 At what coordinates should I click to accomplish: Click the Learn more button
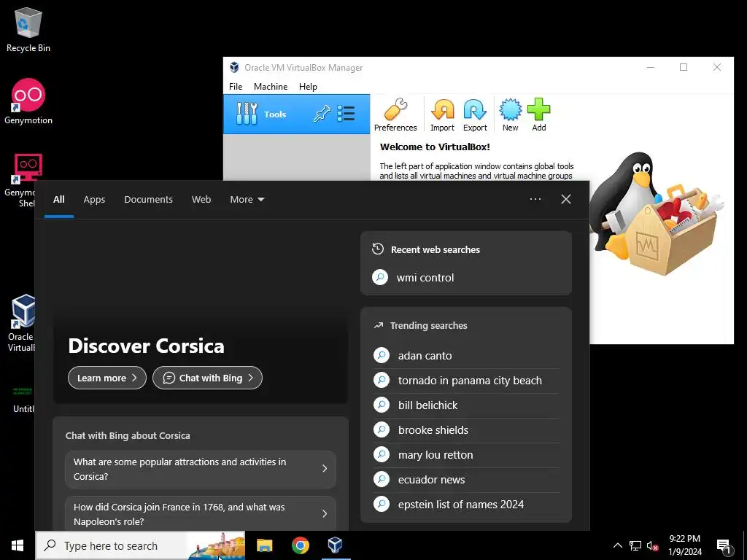pyautogui.click(x=107, y=378)
